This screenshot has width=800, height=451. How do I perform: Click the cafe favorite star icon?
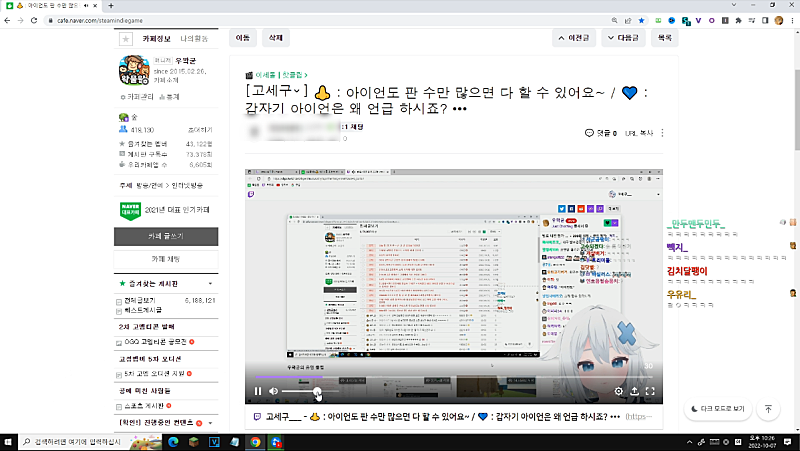[x=126, y=38]
